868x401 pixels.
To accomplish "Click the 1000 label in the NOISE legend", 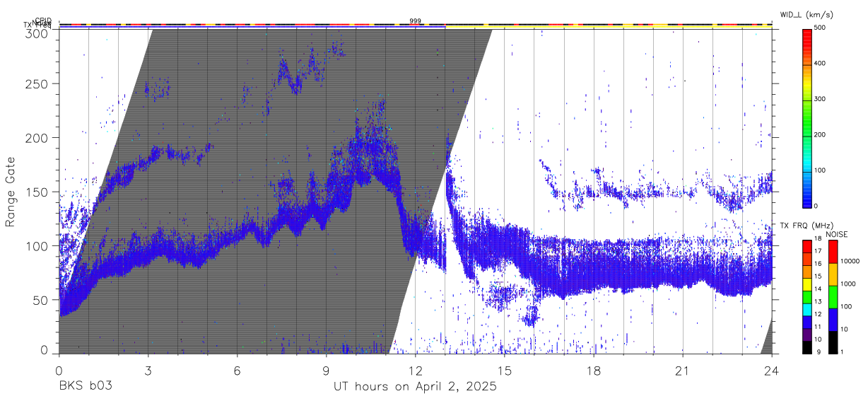I will click(x=848, y=284).
